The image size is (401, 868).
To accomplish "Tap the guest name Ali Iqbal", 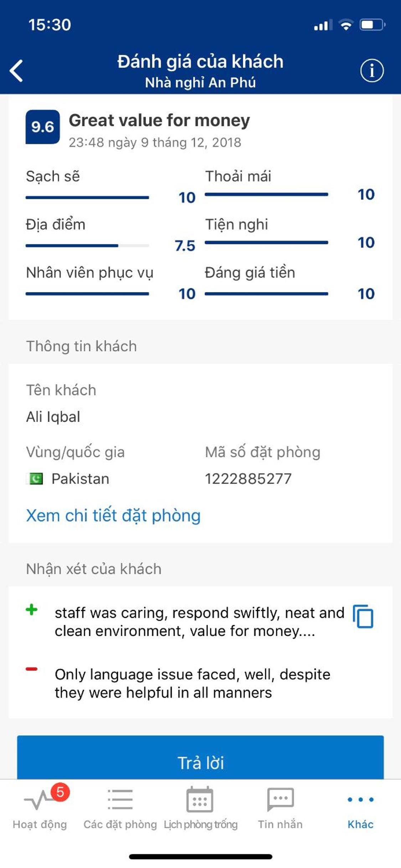I will tap(53, 417).
